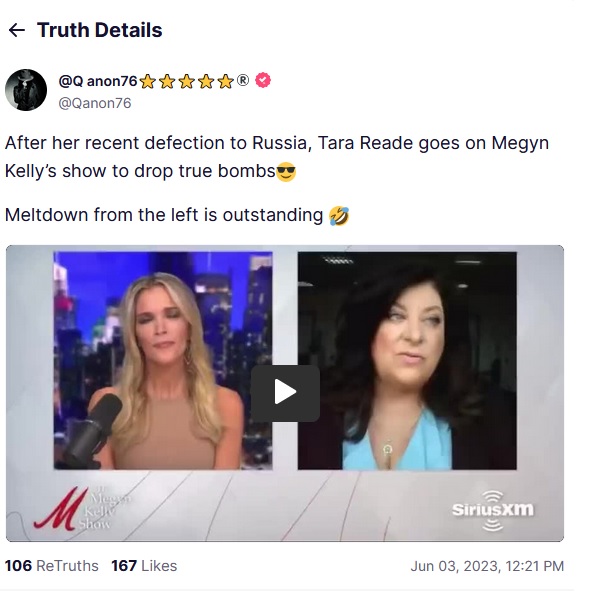
Task: Click the rolling laughing emoji
Action: click(x=339, y=215)
